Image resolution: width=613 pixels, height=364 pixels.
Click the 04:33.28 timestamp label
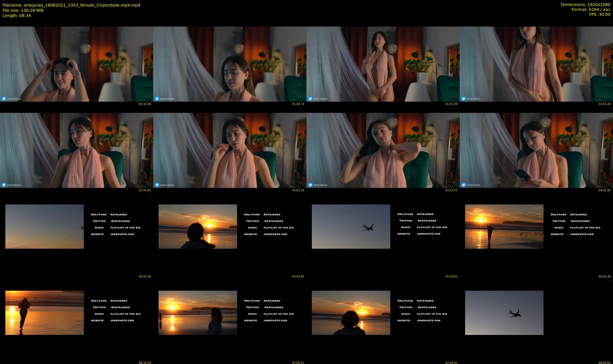[145, 276]
